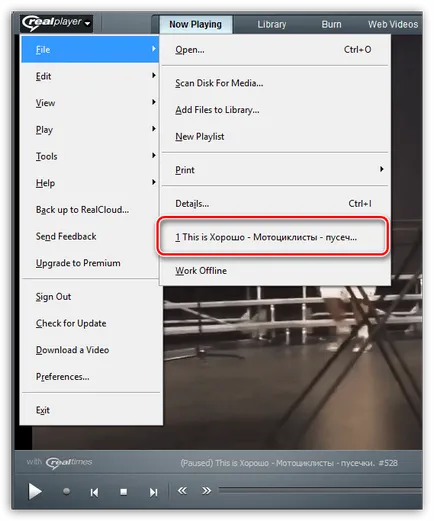Switch to the Now Playing tab

point(196,24)
